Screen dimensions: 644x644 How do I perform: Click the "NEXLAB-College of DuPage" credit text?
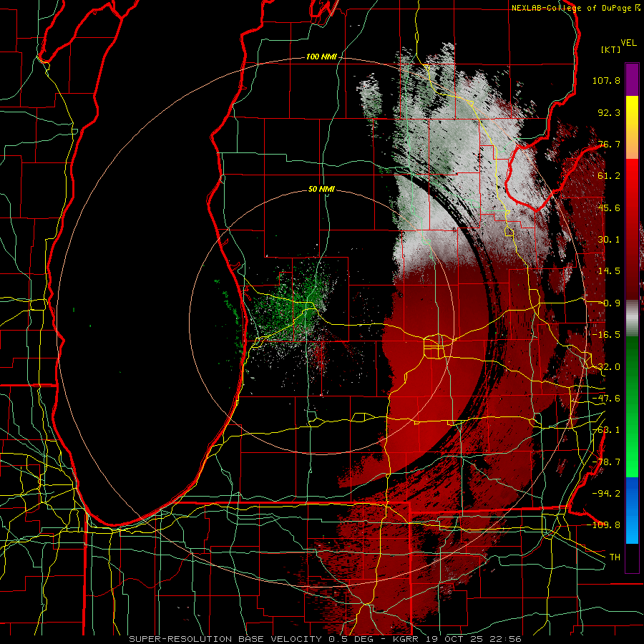pyautogui.click(x=572, y=8)
